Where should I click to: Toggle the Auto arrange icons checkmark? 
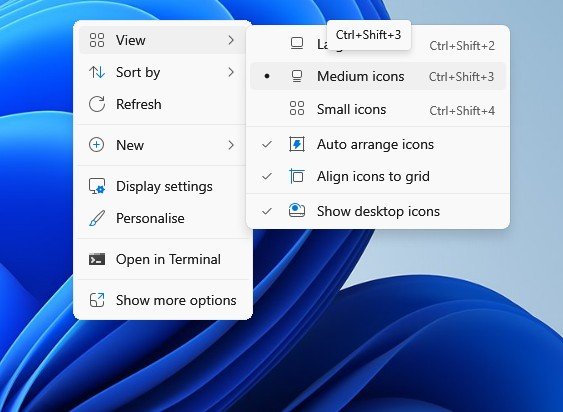click(x=267, y=144)
